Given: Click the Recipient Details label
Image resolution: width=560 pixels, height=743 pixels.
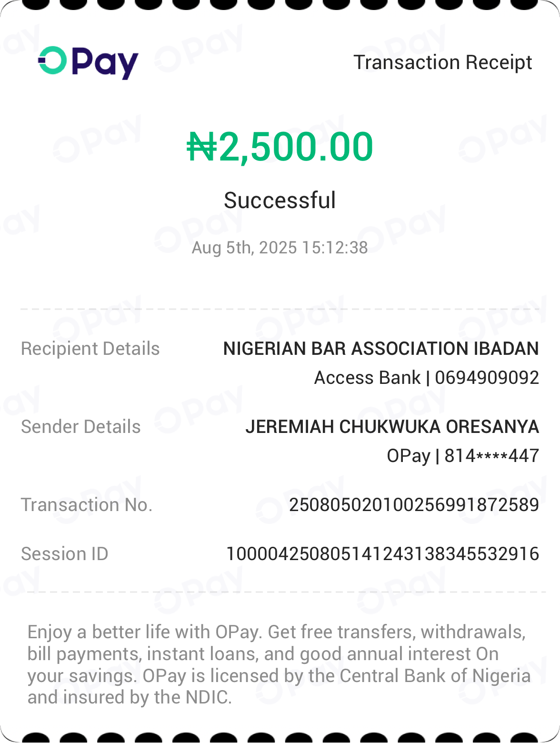Looking at the screenshot, I should (90, 349).
